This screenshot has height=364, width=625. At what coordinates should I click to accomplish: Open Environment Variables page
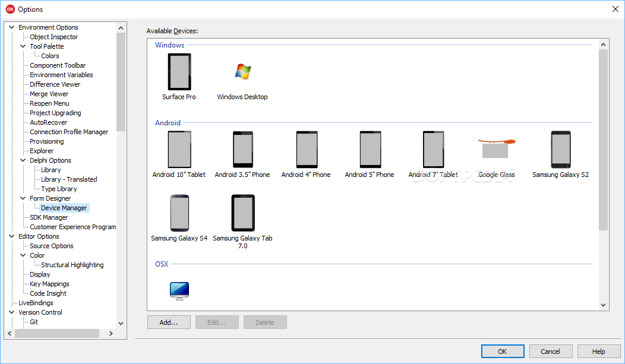(61, 75)
